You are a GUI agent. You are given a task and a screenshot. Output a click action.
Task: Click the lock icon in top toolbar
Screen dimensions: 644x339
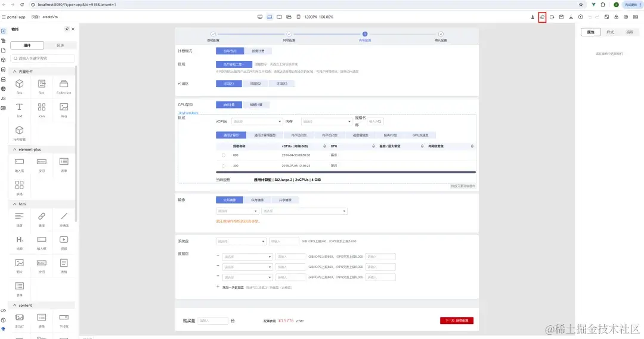coord(616,17)
